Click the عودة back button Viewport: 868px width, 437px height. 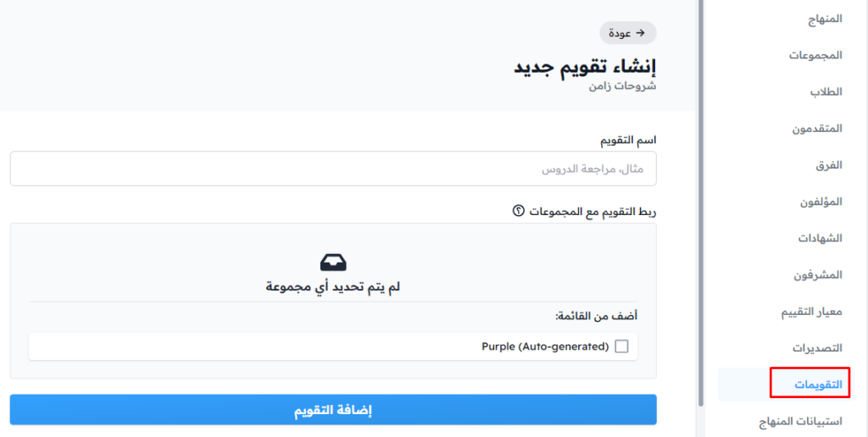[628, 33]
